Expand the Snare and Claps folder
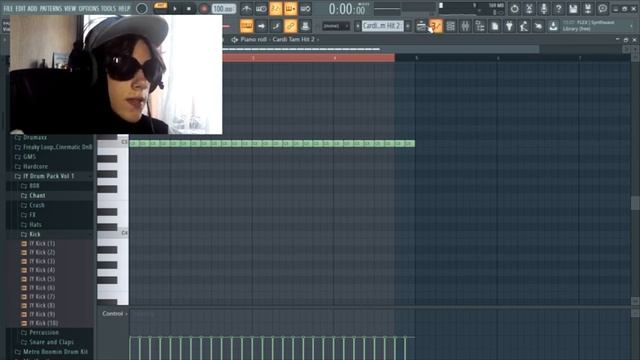This screenshot has width=640, height=360. pyautogui.click(x=51, y=342)
